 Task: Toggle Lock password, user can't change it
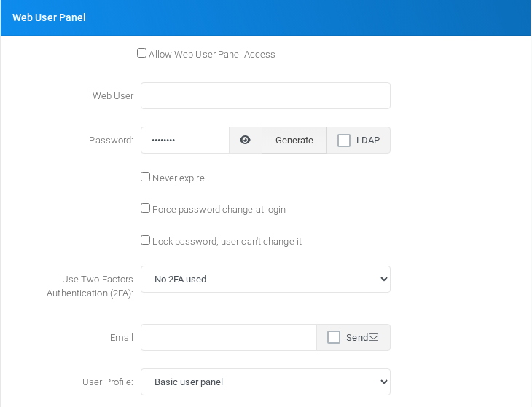click(x=145, y=240)
